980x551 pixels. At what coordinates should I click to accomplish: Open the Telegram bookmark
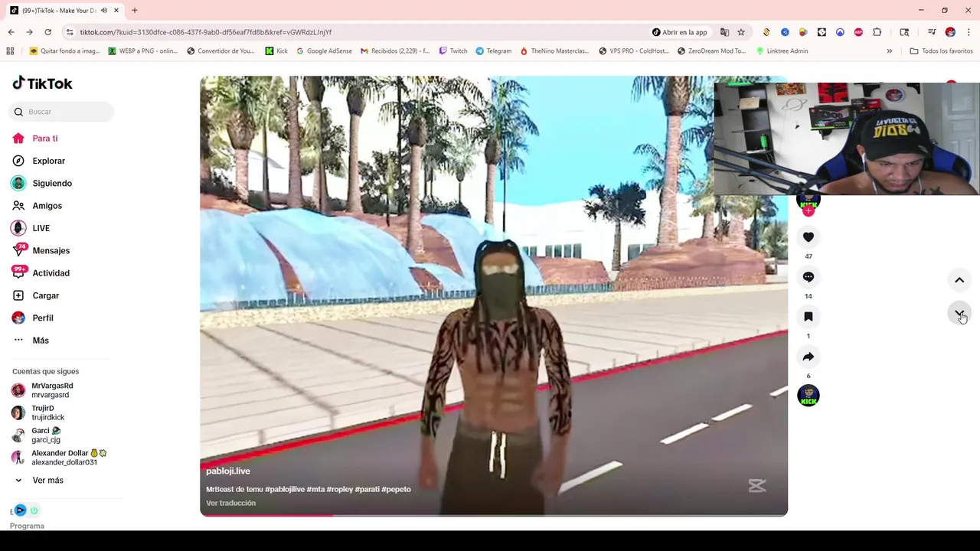click(493, 51)
